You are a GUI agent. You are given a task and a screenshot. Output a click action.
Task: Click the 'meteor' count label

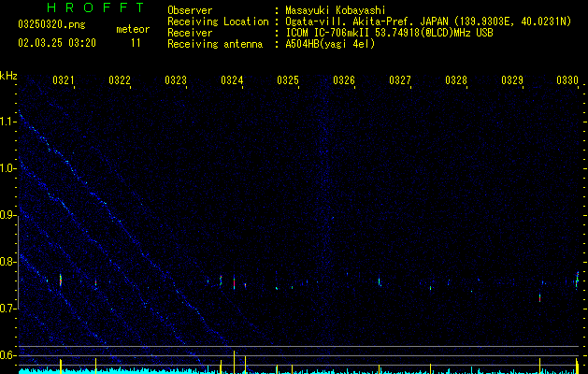point(133,29)
